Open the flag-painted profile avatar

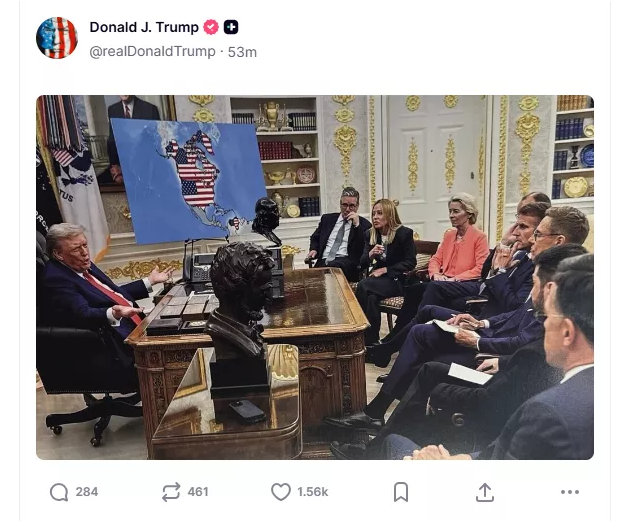click(x=57, y=38)
